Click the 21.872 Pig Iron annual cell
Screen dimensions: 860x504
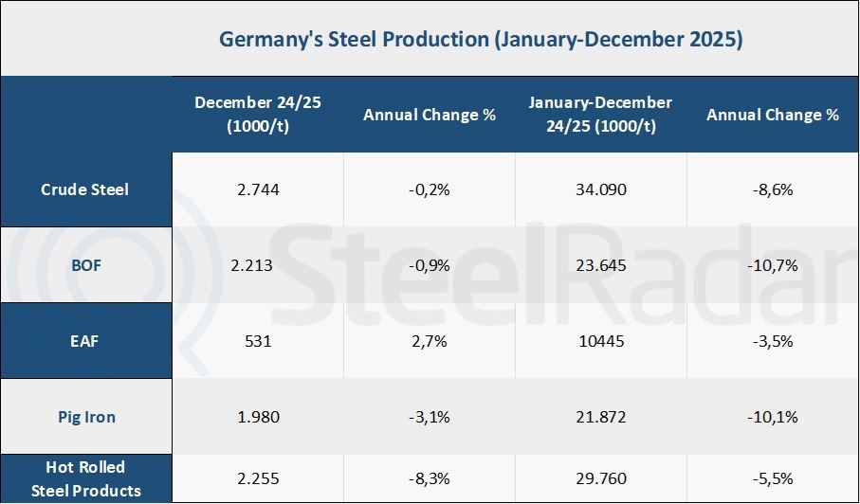tap(601, 417)
